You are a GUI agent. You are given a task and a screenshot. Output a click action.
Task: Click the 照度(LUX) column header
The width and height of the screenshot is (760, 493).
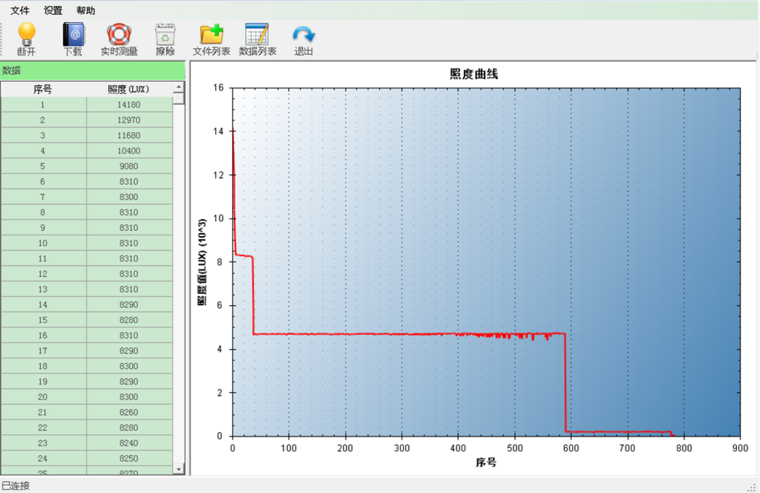128,89
